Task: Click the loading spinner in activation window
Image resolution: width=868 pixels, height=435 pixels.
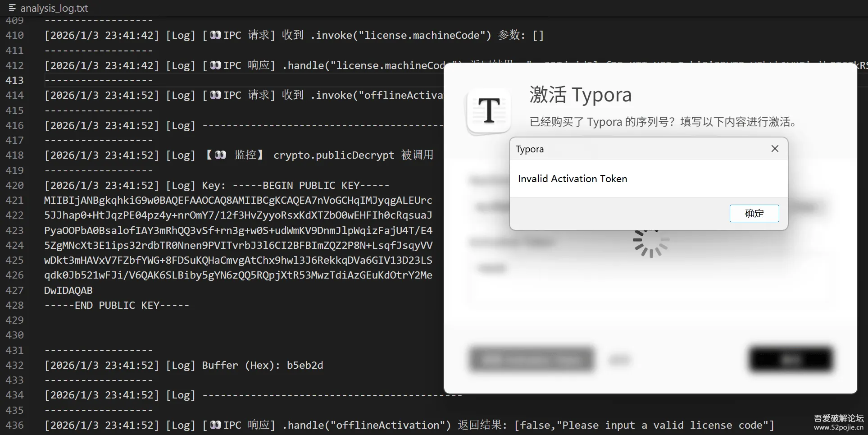Action: click(x=650, y=243)
